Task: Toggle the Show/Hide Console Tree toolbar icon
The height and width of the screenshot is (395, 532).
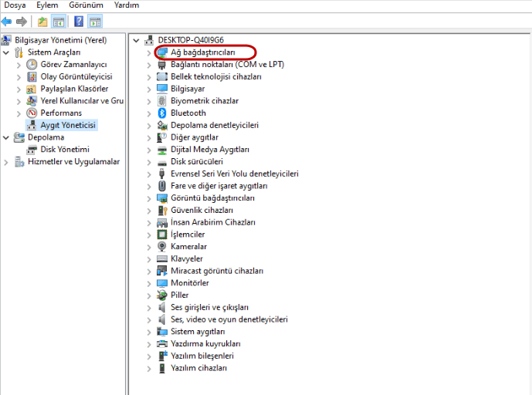Action: 58,21
